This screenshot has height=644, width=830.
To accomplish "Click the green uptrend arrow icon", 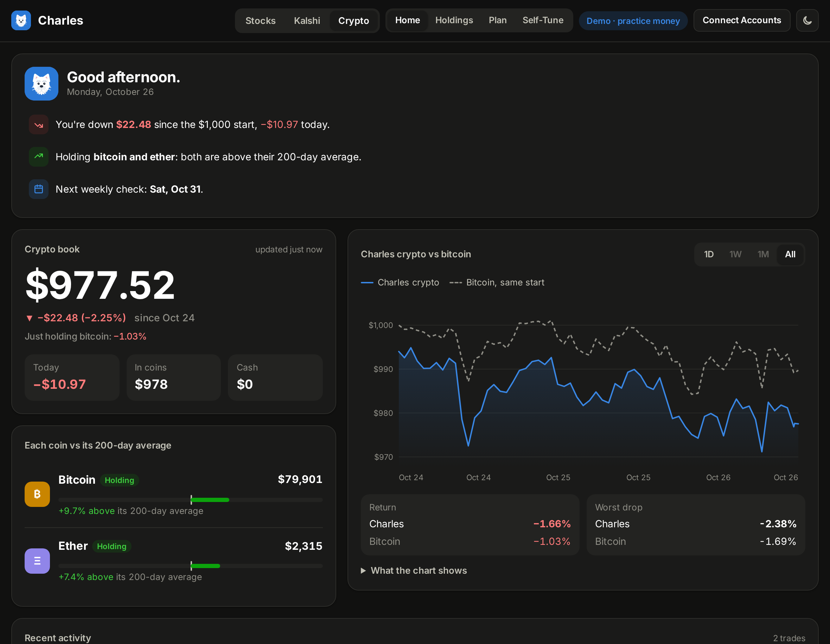I will pos(39,156).
